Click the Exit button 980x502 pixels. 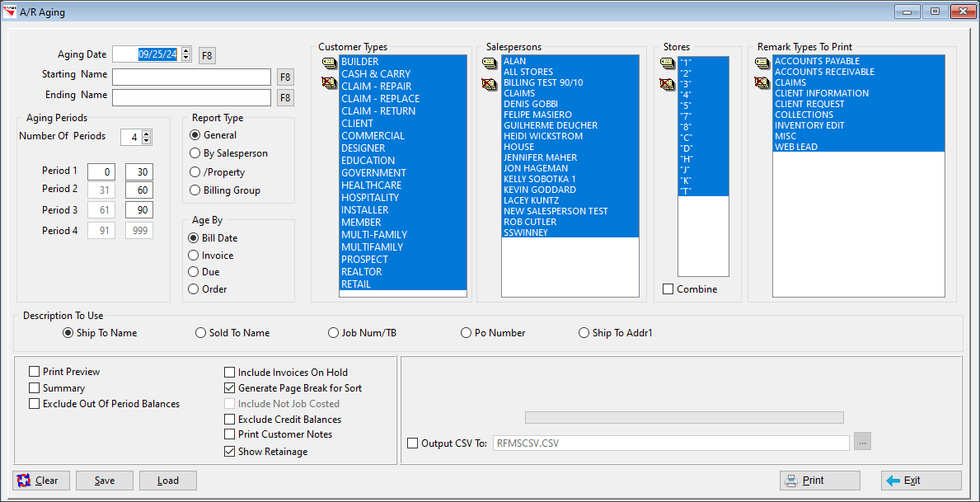pos(921,481)
